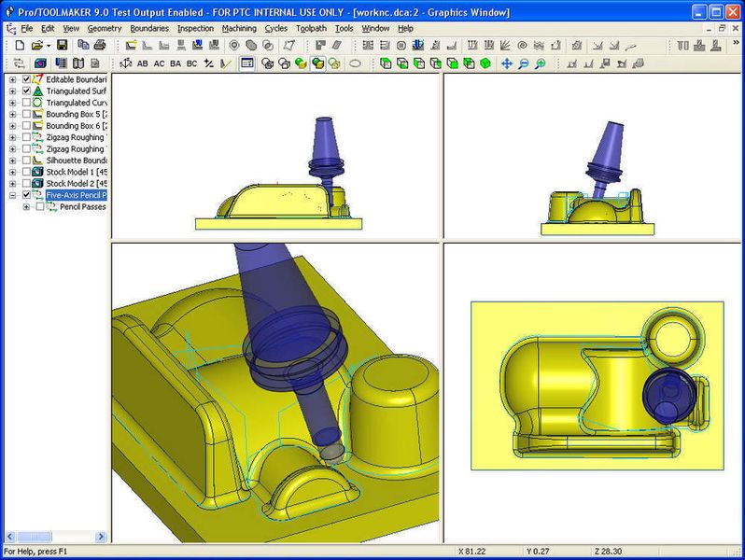Open the Boundaries menu
The height and width of the screenshot is (560, 745).
pos(149,29)
